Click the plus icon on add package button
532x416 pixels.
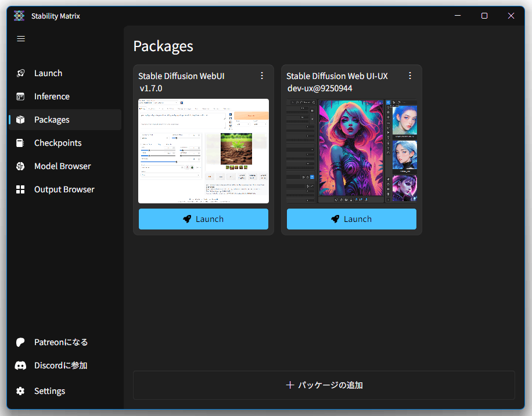(290, 385)
